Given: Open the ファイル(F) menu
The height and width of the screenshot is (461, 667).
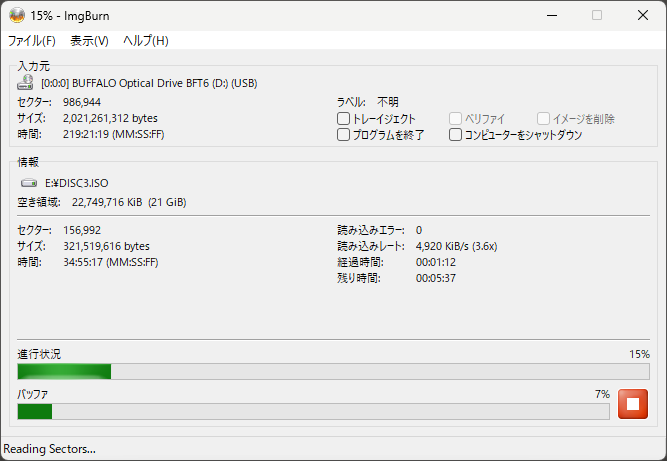Looking at the screenshot, I should coord(32,41).
